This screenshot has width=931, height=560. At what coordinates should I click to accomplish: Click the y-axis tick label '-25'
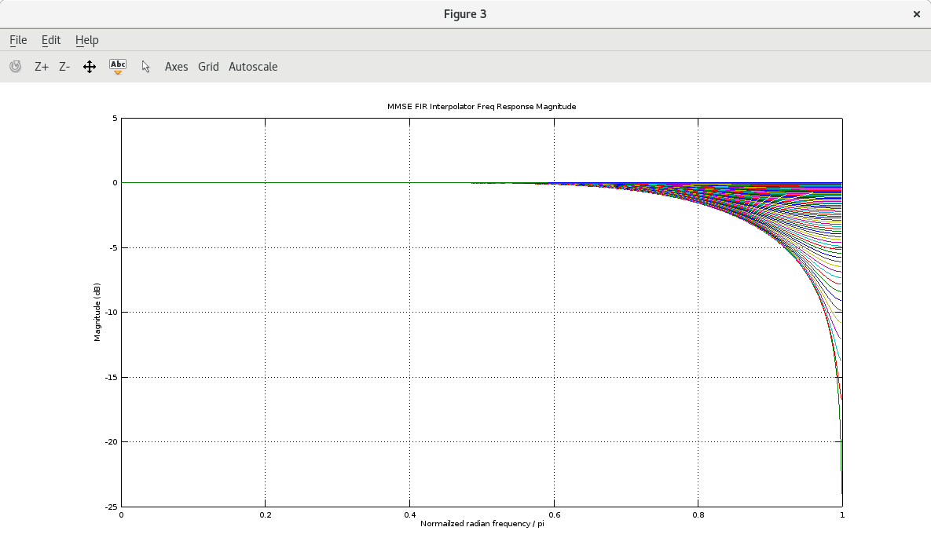click(x=112, y=507)
